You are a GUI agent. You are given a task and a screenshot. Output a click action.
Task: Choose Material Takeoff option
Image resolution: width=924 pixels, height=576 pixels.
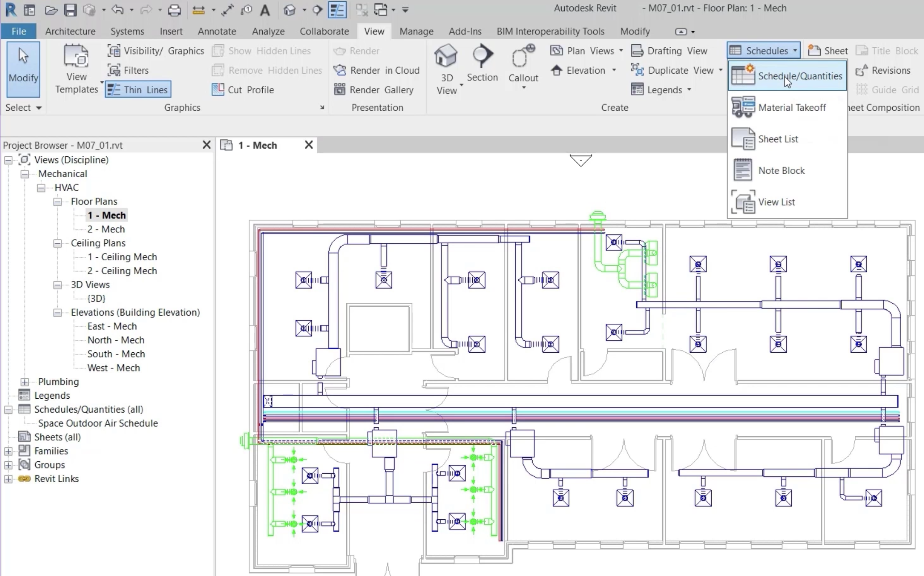(x=787, y=107)
